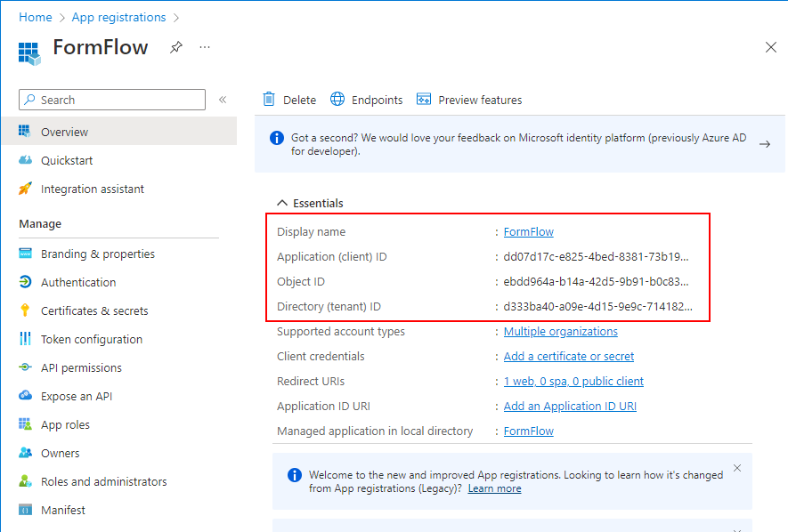
Task: Pin the FormFlow app registration
Action: coord(176,48)
